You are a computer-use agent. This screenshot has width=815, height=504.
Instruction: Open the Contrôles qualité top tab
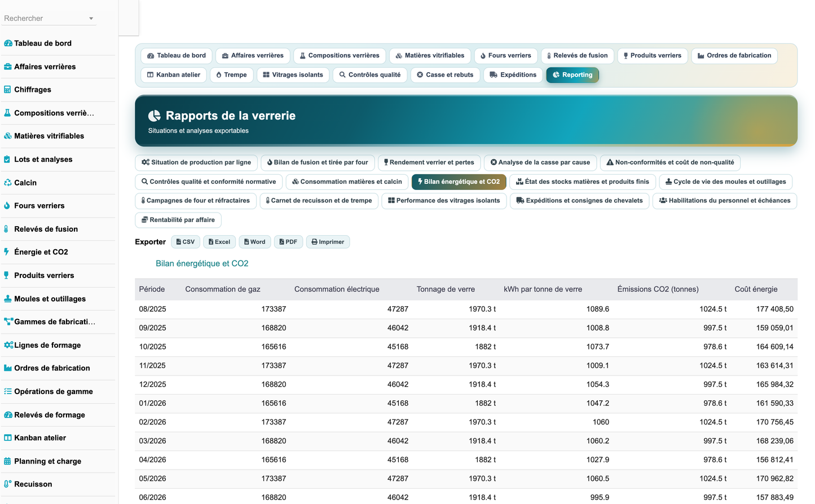[370, 75]
